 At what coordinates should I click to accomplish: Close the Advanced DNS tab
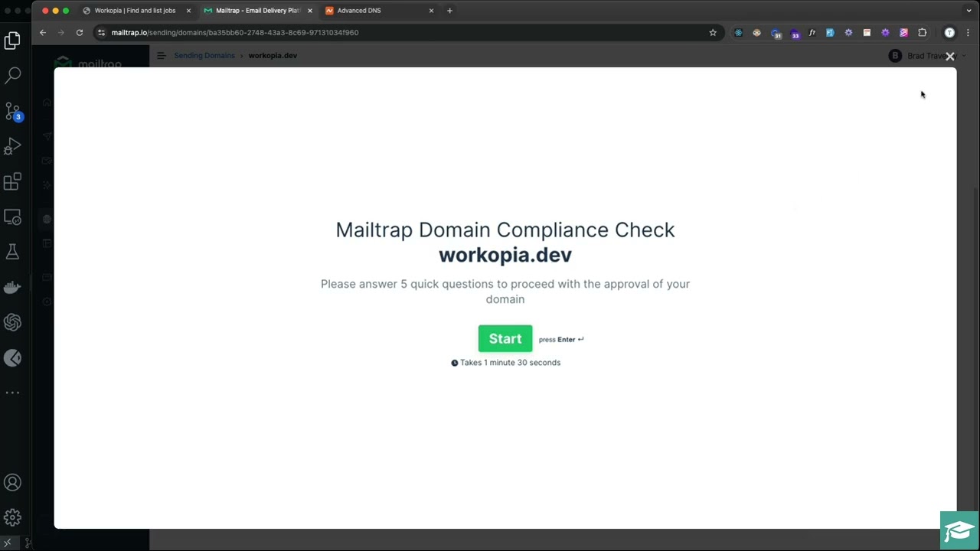(431, 11)
